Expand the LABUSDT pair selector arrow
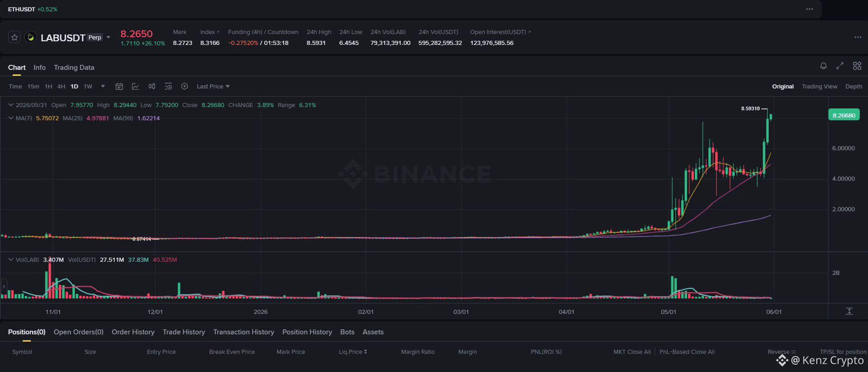868x372 pixels. (108, 37)
